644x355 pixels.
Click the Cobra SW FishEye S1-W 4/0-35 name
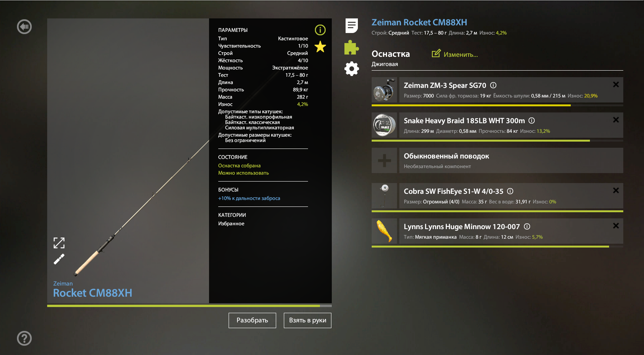point(453,192)
